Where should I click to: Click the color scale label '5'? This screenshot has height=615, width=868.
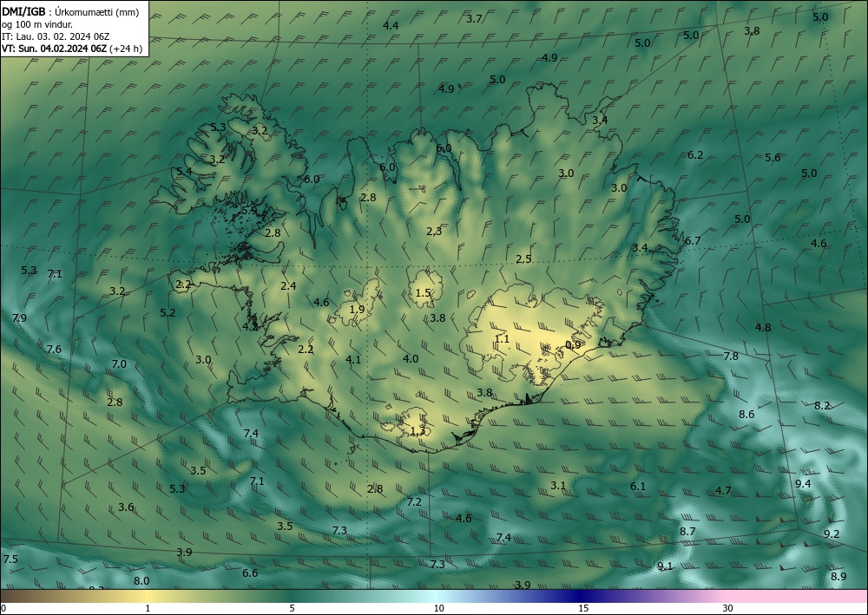point(292,608)
